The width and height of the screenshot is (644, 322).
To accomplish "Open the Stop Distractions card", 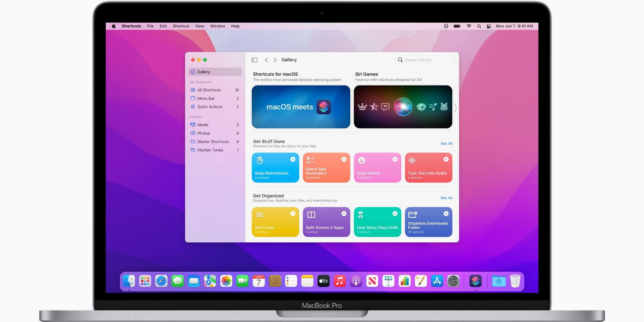I will coord(275,168).
